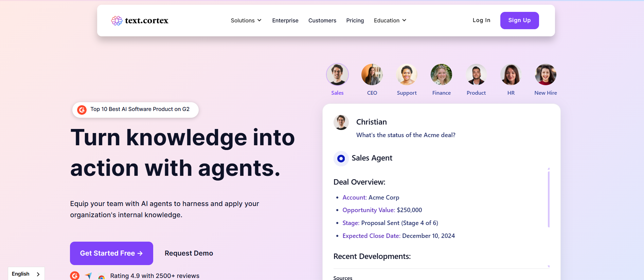
Task: Select the New Hire persona avatar
Action: pyautogui.click(x=545, y=74)
